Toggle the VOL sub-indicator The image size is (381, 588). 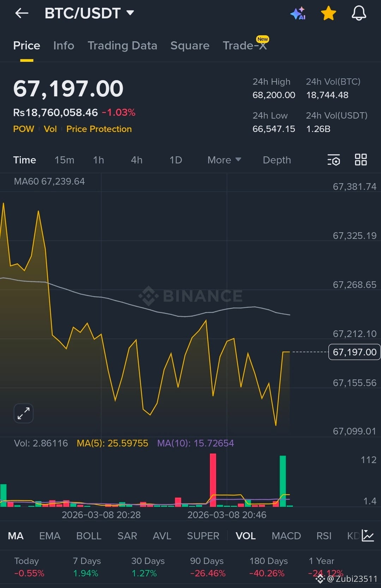(x=246, y=536)
